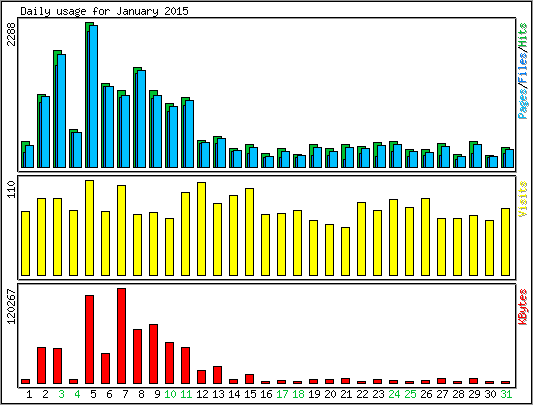Click the yellow 'Visits' legend label
Screen dimensions: 533x405
tap(523, 199)
